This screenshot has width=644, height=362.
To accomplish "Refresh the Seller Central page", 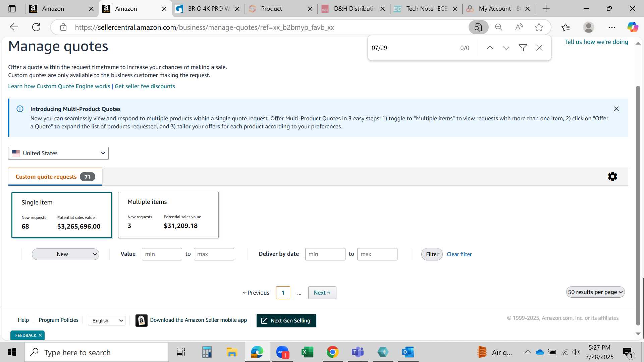I will (x=36, y=27).
